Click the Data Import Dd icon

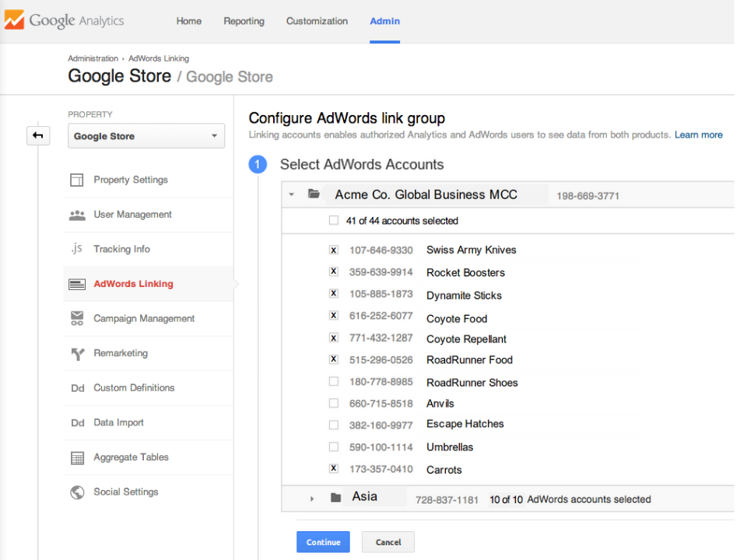pyautogui.click(x=78, y=423)
